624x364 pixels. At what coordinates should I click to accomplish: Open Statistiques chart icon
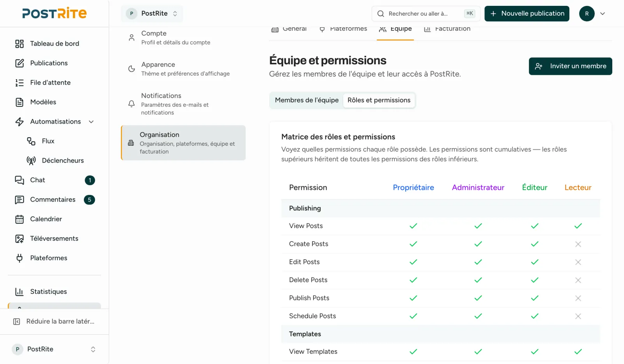click(x=19, y=292)
